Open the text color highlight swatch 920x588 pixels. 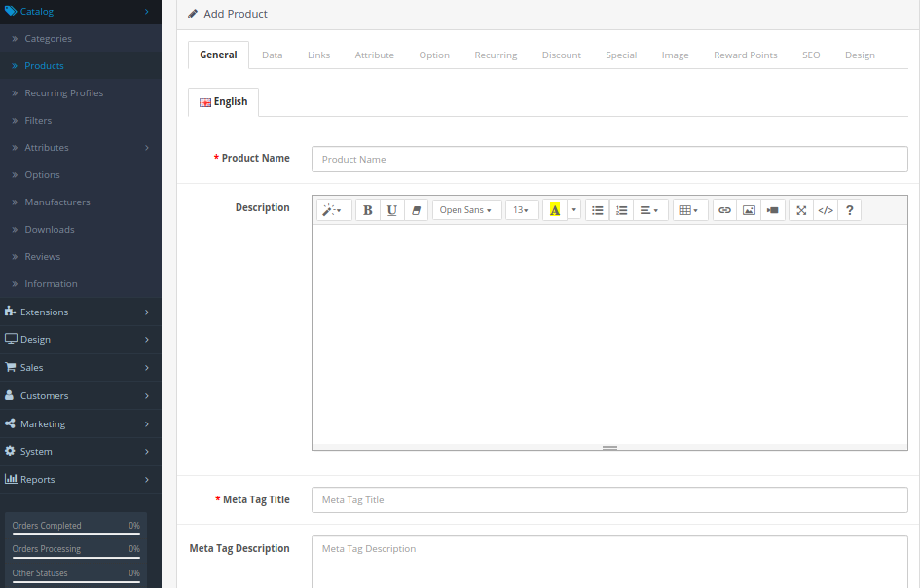[x=555, y=209]
